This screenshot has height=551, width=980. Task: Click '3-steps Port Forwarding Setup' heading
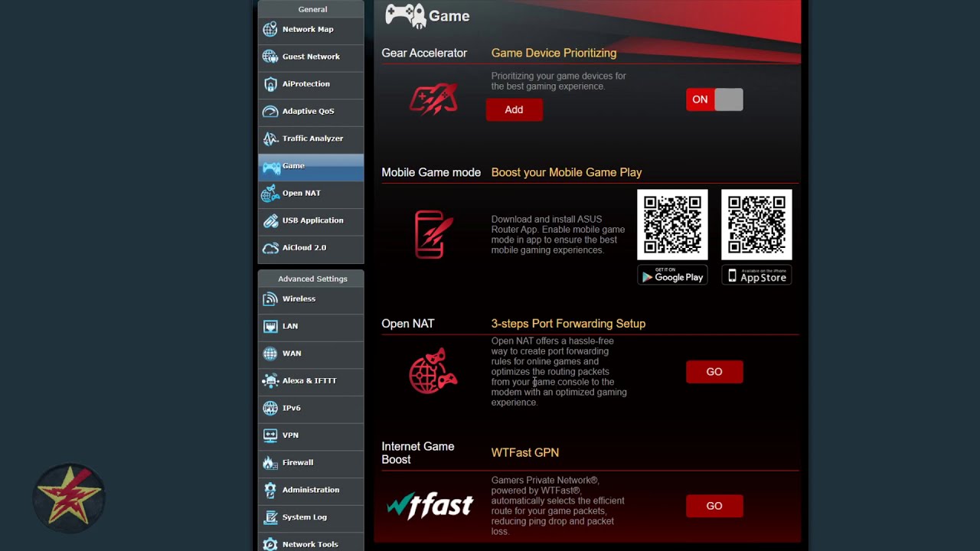568,324
